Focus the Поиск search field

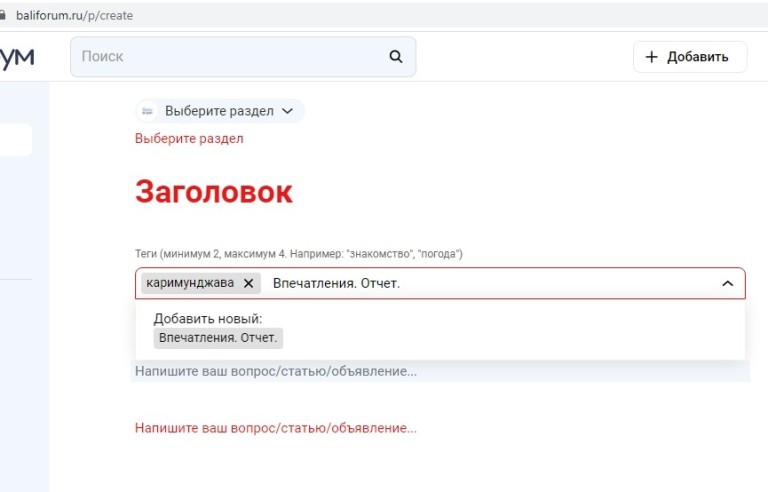[x=230, y=57]
